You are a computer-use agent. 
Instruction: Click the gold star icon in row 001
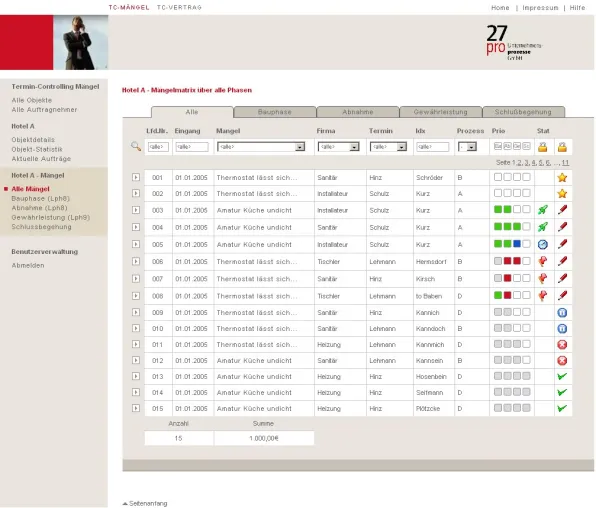point(562,178)
